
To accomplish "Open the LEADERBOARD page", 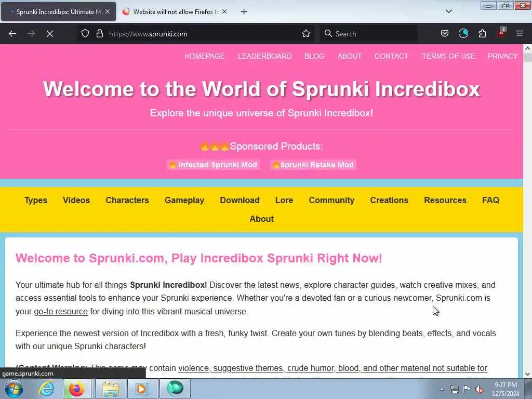I will tap(264, 56).
